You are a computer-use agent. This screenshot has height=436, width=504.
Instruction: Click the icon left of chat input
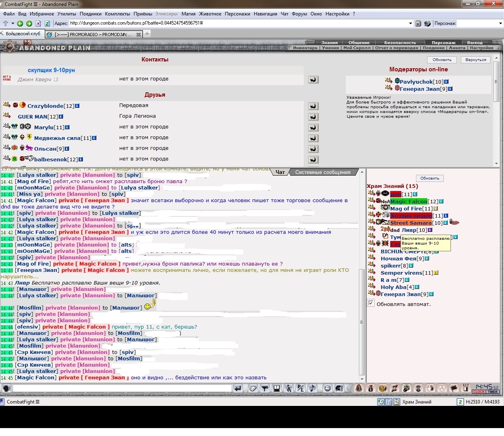(7, 388)
